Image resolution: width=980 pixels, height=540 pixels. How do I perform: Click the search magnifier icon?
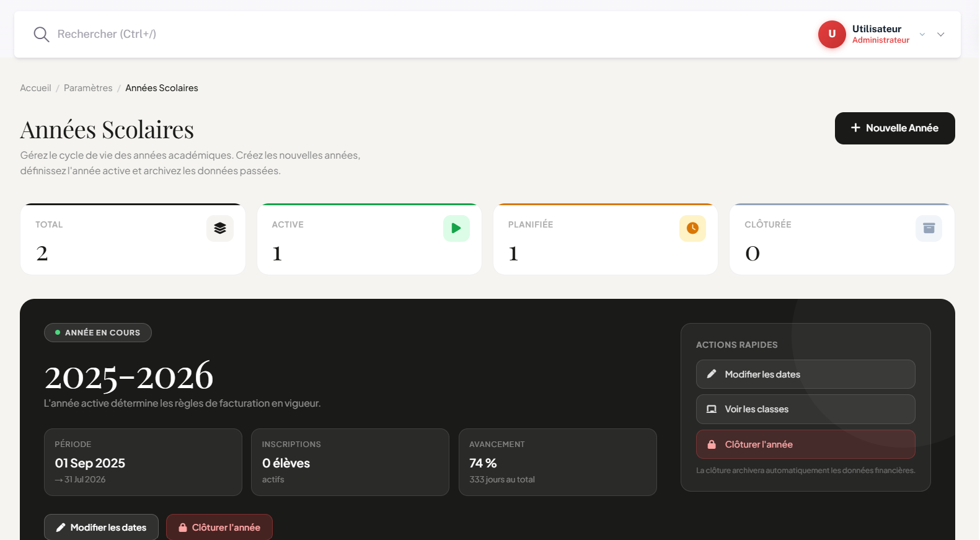[x=42, y=35]
